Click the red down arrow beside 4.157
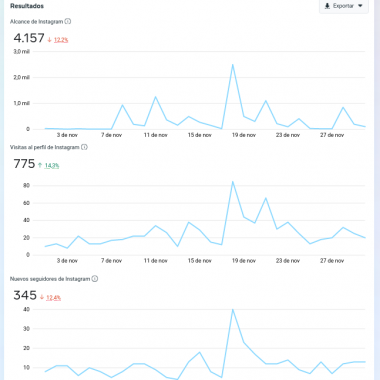The width and height of the screenshot is (380, 380). 49,40
